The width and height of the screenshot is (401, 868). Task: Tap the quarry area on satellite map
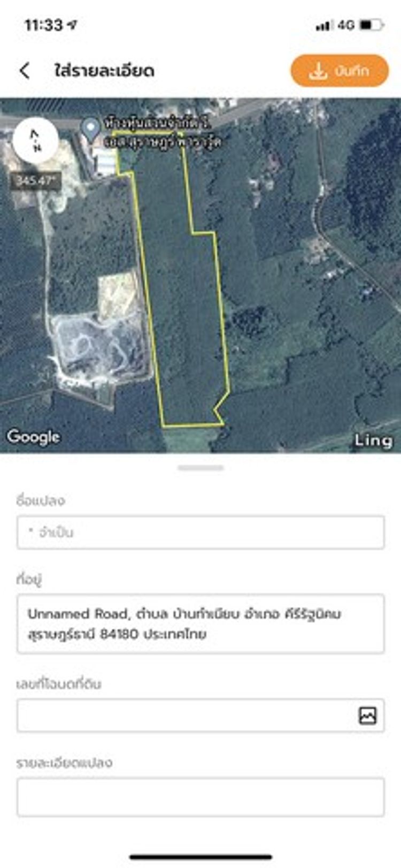point(99,342)
